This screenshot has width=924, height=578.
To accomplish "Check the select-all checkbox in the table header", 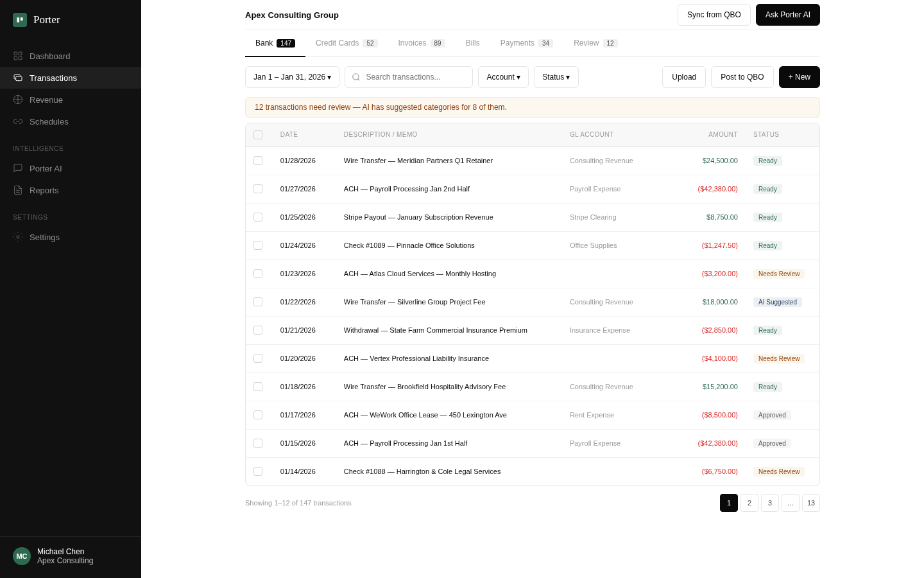I will 258,135.
